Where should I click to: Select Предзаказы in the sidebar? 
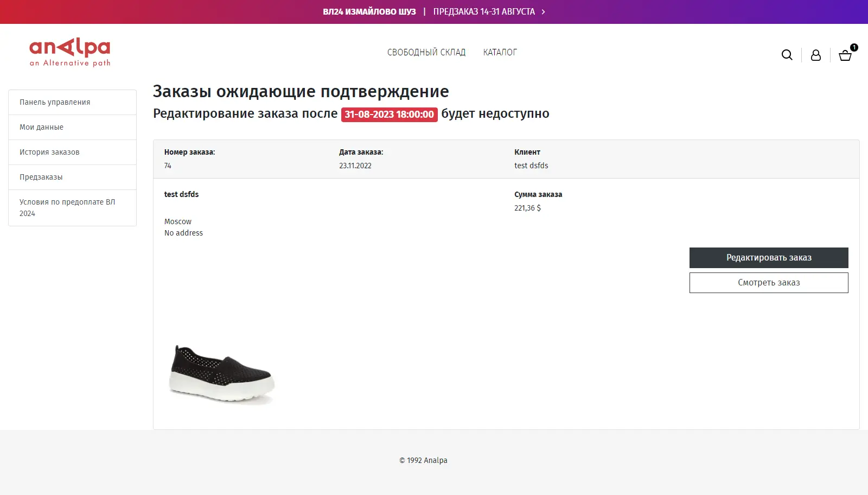pos(41,177)
